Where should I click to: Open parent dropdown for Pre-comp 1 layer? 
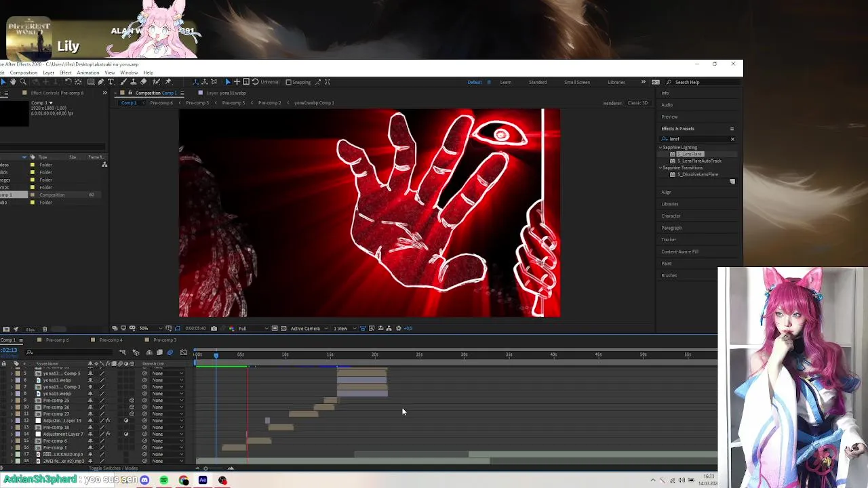coord(167,447)
